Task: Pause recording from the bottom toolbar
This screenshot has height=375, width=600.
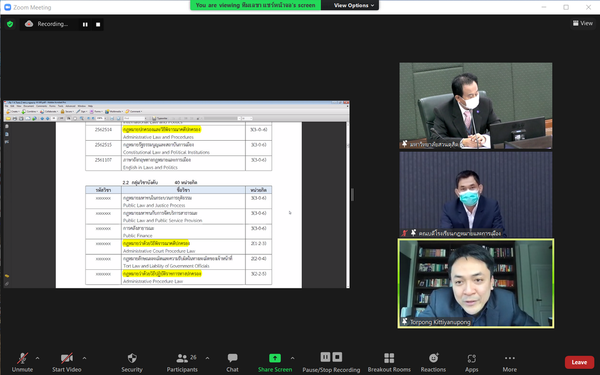Action: (325, 357)
